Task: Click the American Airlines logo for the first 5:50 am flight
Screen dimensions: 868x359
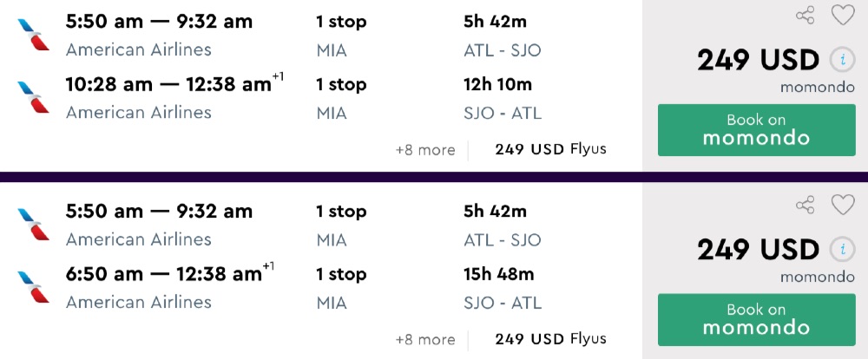Action: pyautogui.click(x=33, y=35)
